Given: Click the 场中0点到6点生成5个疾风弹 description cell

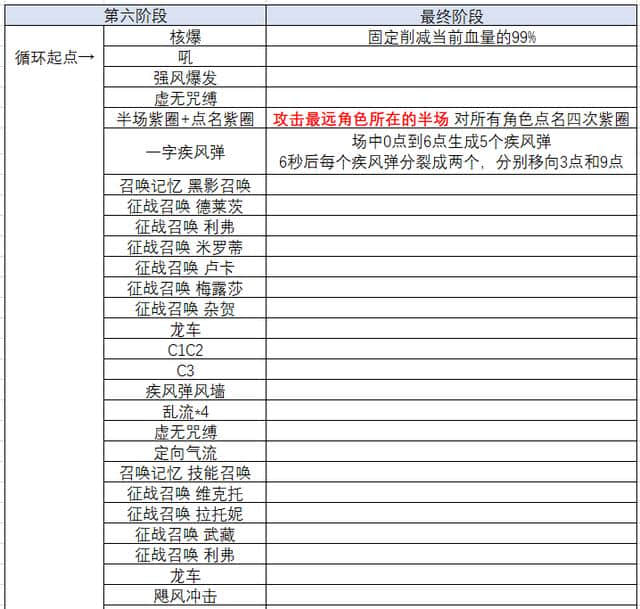Looking at the screenshot, I should [451, 151].
